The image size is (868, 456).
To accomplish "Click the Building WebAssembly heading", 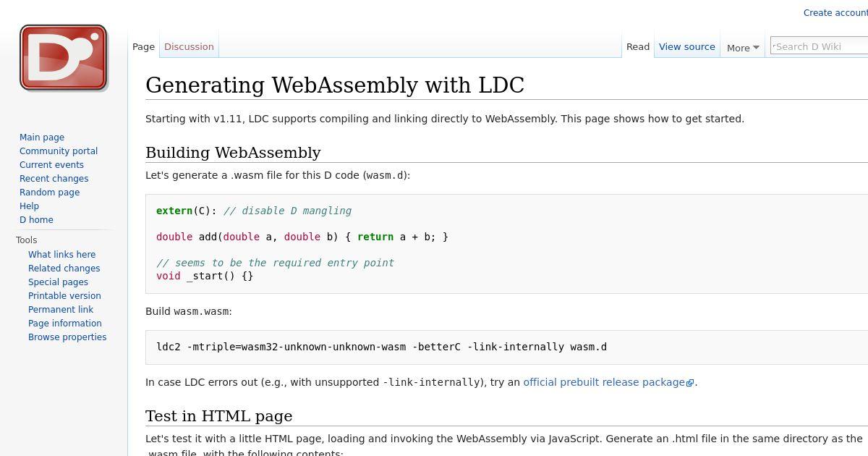I will (233, 153).
